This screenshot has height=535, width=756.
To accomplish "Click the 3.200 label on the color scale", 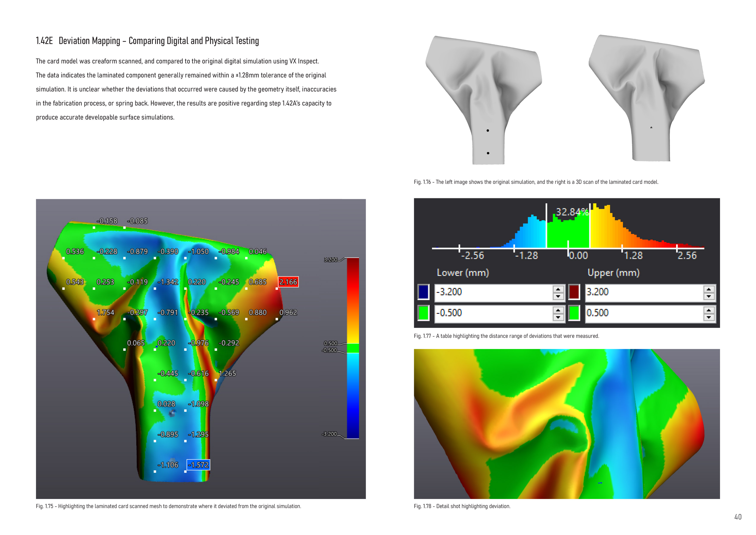I will pos(331,260).
